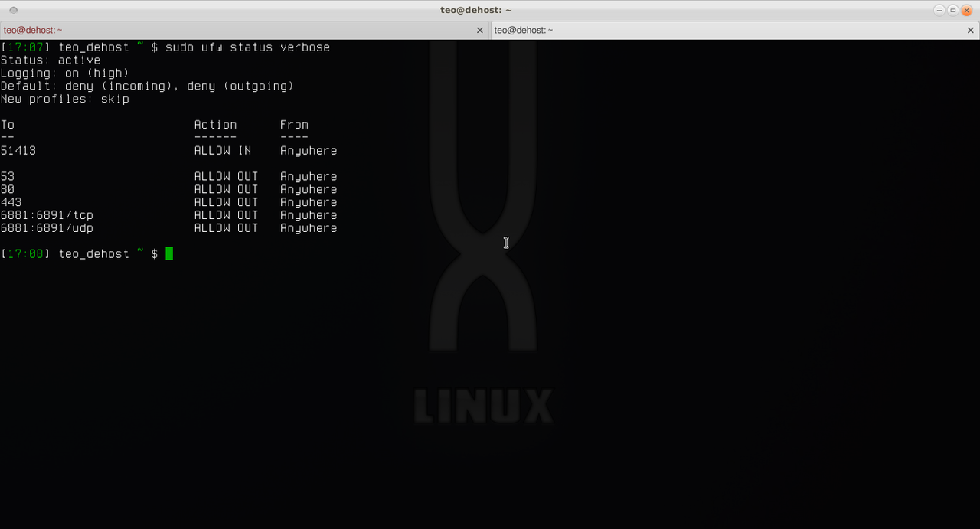The height and width of the screenshot is (529, 980).
Task: Open the window menu icon in title bar
Action: pos(13,10)
